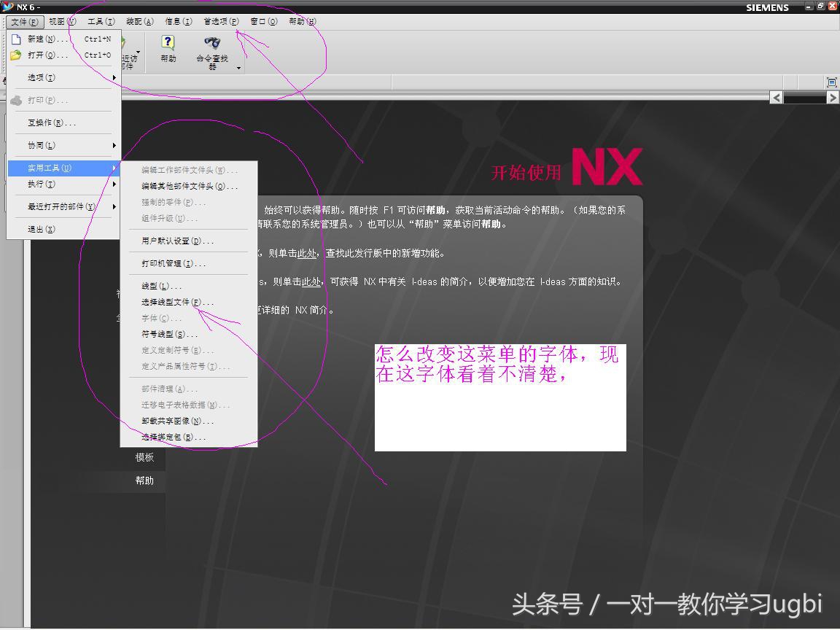Switch to the 模板 sidebar section
Image resolution: width=840 pixels, height=630 pixels.
coord(144,456)
